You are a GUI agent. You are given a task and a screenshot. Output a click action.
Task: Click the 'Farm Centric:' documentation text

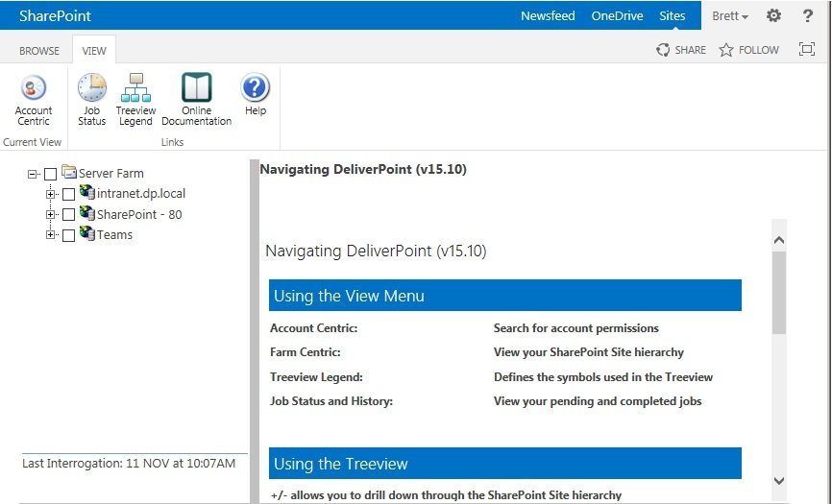[306, 352]
